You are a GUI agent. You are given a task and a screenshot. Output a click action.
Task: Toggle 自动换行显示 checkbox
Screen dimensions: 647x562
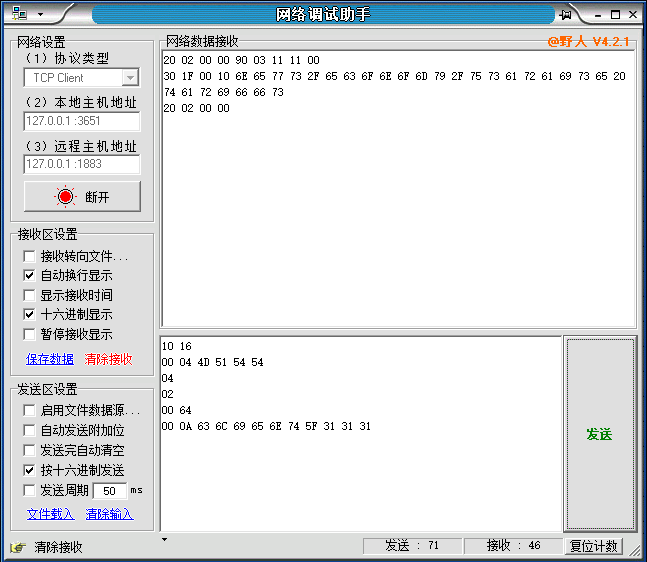29,275
